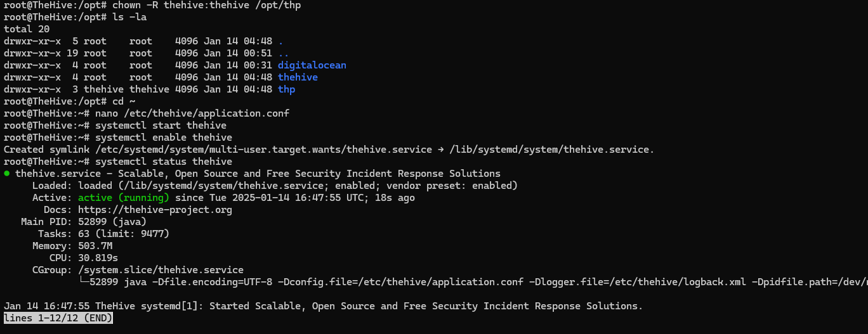Click the green 'active (running)' status text
The image size is (868, 334).
[124, 198]
